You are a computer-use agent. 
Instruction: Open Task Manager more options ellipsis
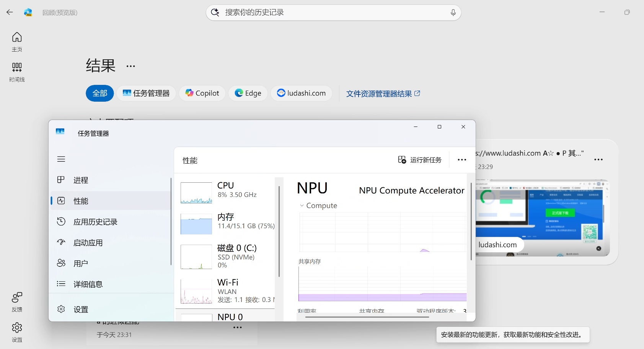(462, 160)
